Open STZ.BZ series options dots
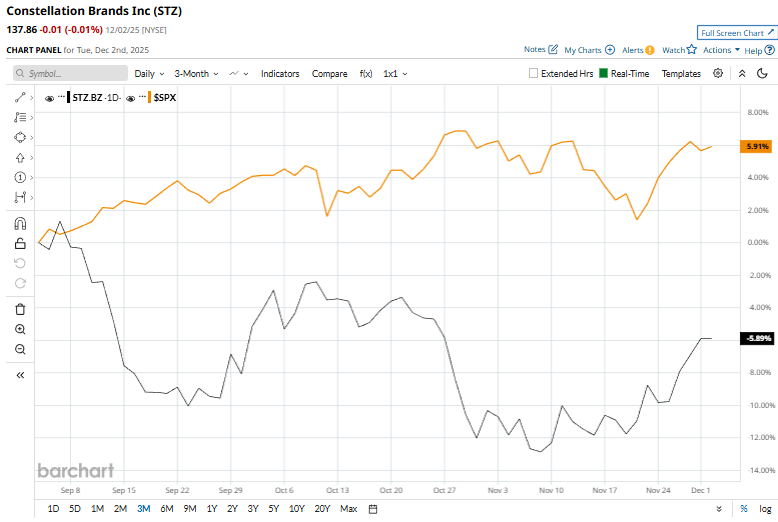This screenshot has width=778, height=522. click(x=62, y=96)
